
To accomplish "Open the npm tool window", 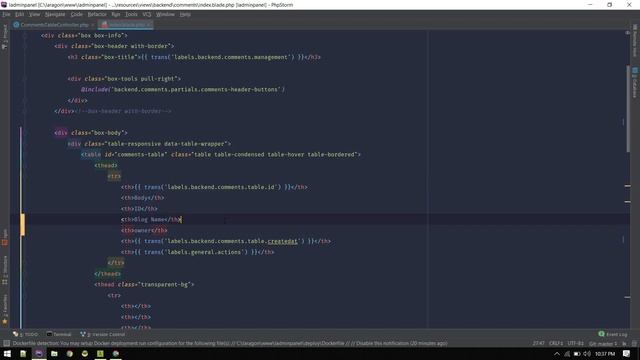I will pyautogui.click(x=4, y=238).
